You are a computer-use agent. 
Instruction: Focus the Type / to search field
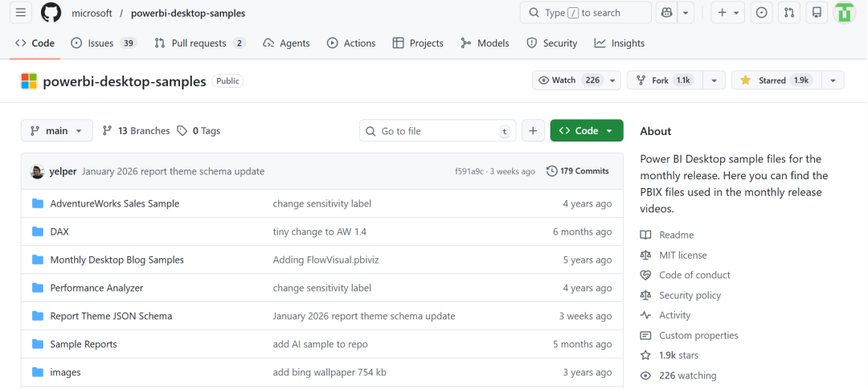pos(586,13)
